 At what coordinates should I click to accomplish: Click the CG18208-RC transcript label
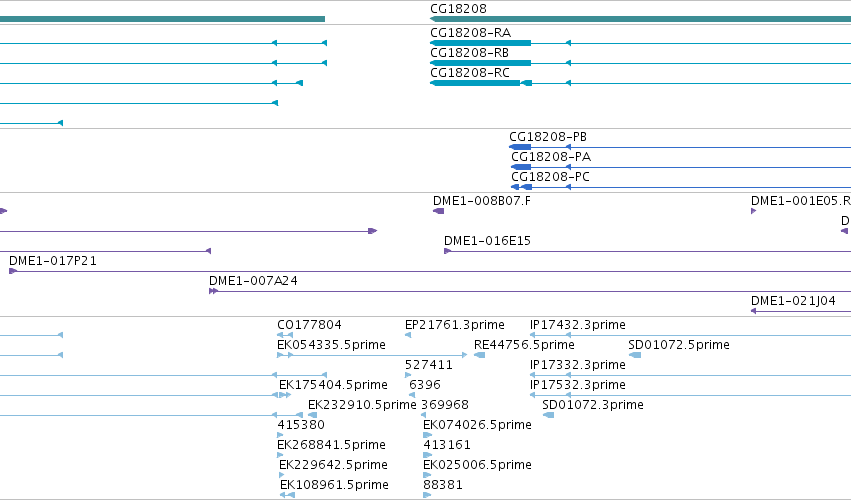(470, 73)
